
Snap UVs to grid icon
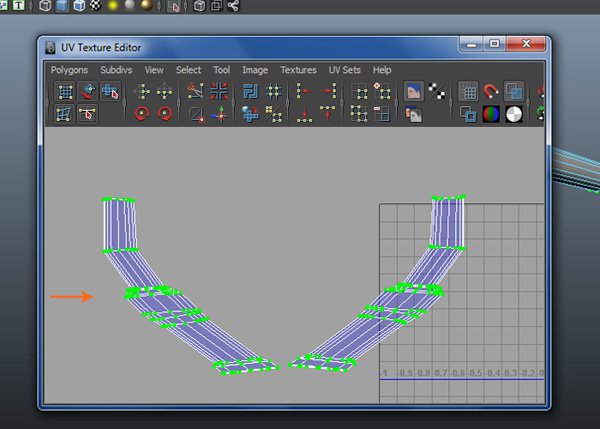click(273, 91)
